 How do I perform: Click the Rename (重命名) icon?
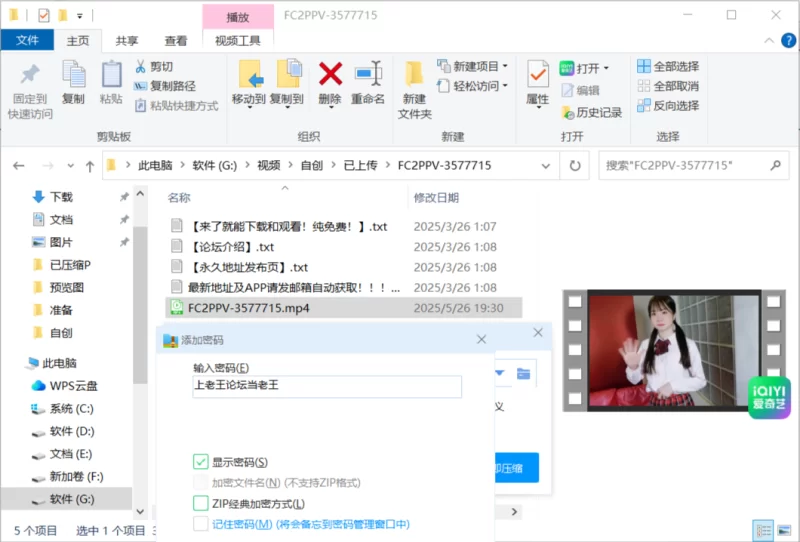pyautogui.click(x=368, y=80)
